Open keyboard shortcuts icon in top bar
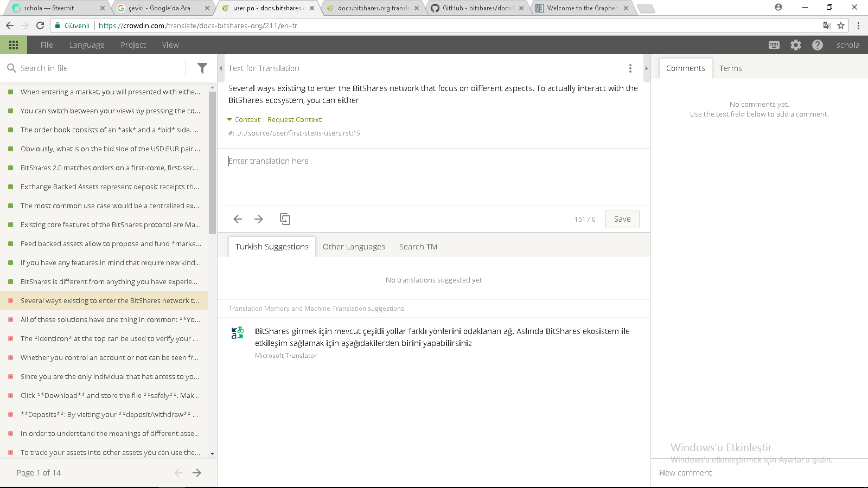Viewport: 868px width, 488px height. point(774,45)
